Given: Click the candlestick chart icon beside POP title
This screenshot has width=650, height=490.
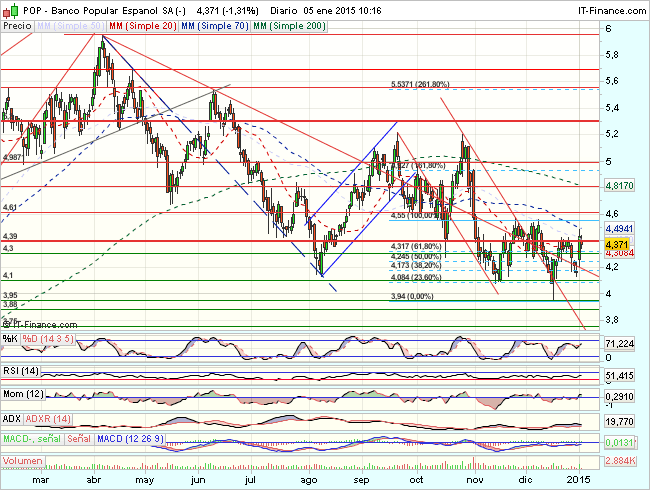Looking at the screenshot, I should [10, 10].
